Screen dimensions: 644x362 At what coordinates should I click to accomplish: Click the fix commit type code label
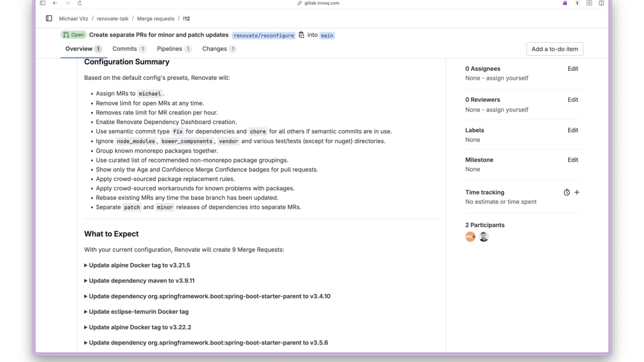(x=178, y=132)
